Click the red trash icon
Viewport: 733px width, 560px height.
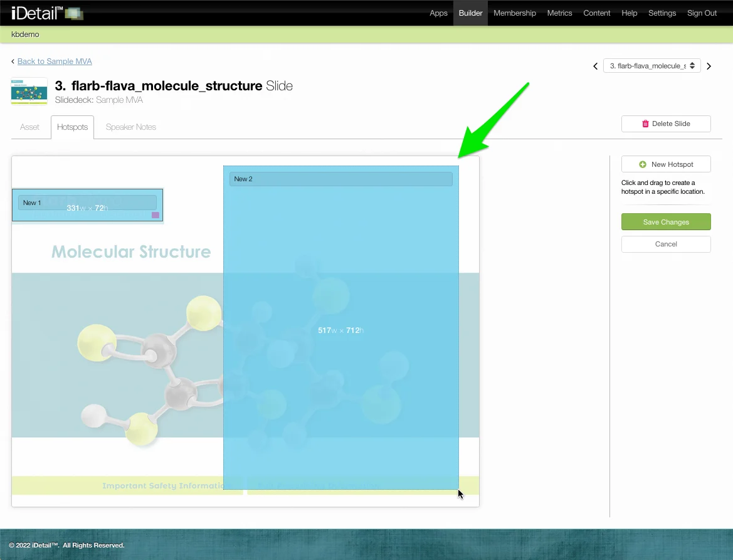pyautogui.click(x=645, y=124)
